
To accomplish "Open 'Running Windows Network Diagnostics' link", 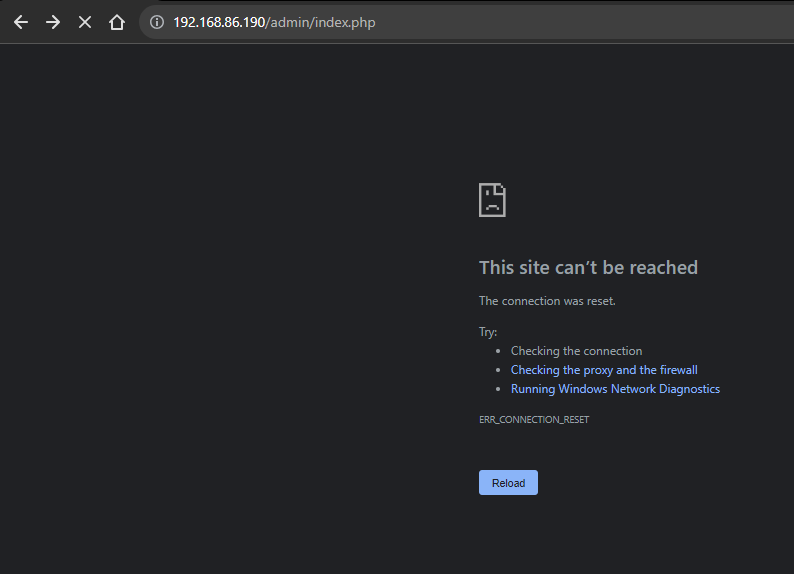I will [x=615, y=389].
